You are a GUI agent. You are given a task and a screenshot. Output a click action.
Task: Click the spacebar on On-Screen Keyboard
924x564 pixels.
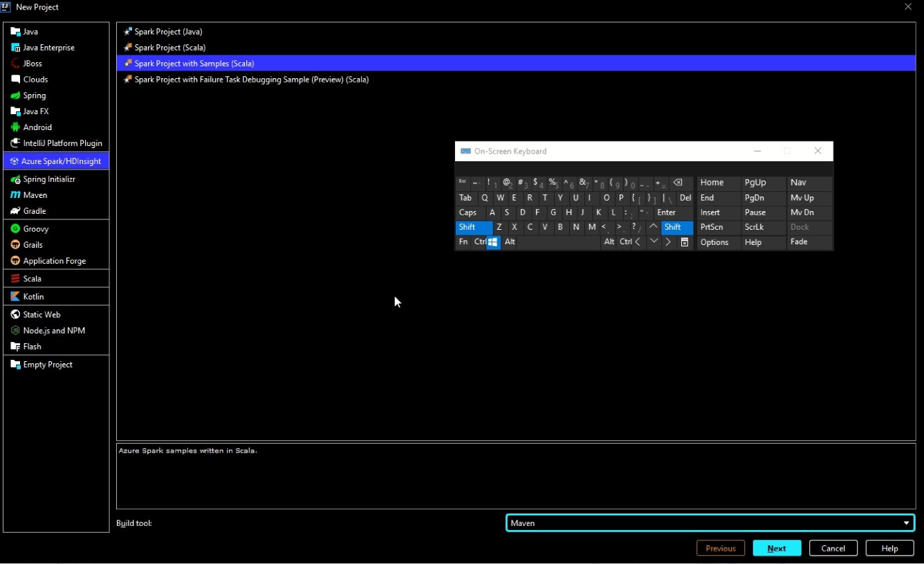pyautogui.click(x=560, y=242)
